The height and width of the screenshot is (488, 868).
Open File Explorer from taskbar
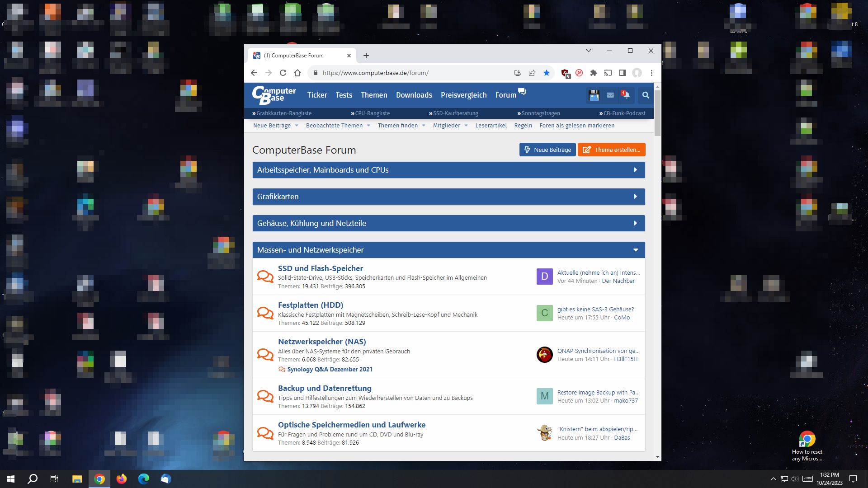pos(77,479)
